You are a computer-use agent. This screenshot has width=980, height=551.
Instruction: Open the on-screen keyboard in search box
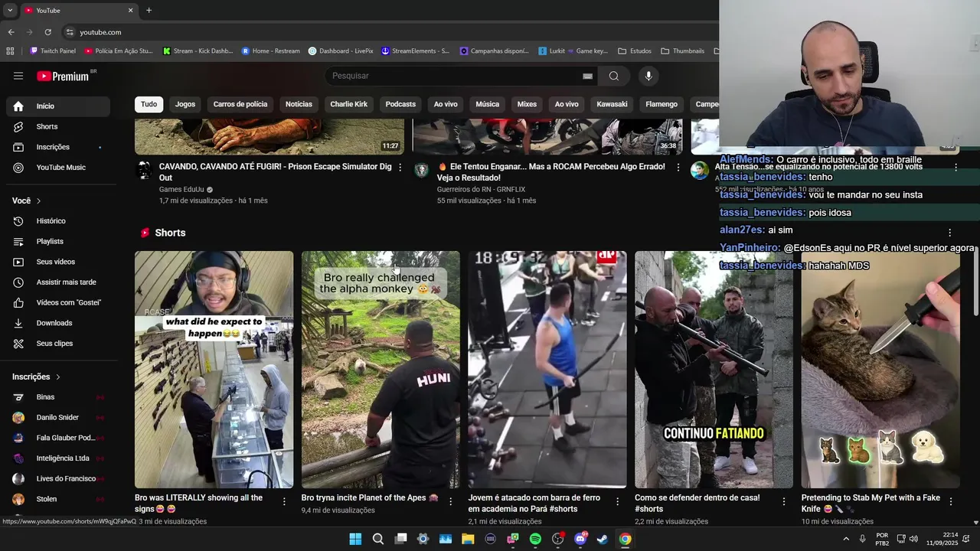point(587,76)
